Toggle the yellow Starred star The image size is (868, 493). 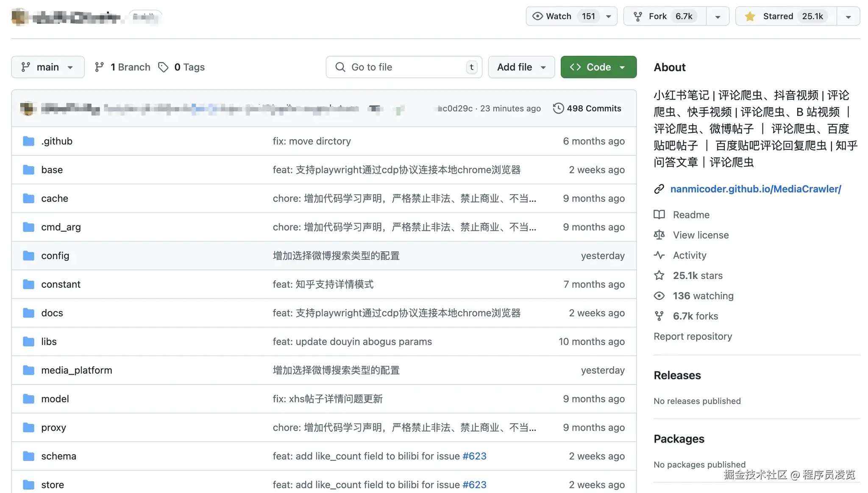[750, 16]
